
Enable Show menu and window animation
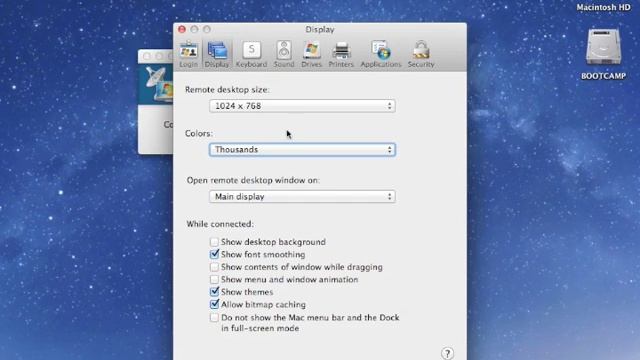(214, 280)
